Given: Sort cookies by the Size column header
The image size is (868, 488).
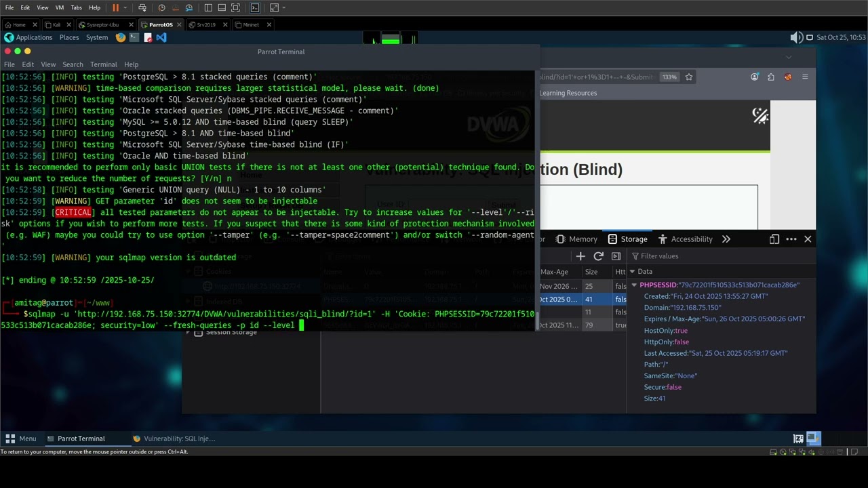Looking at the screenshot, I should (x=597, y=272).
